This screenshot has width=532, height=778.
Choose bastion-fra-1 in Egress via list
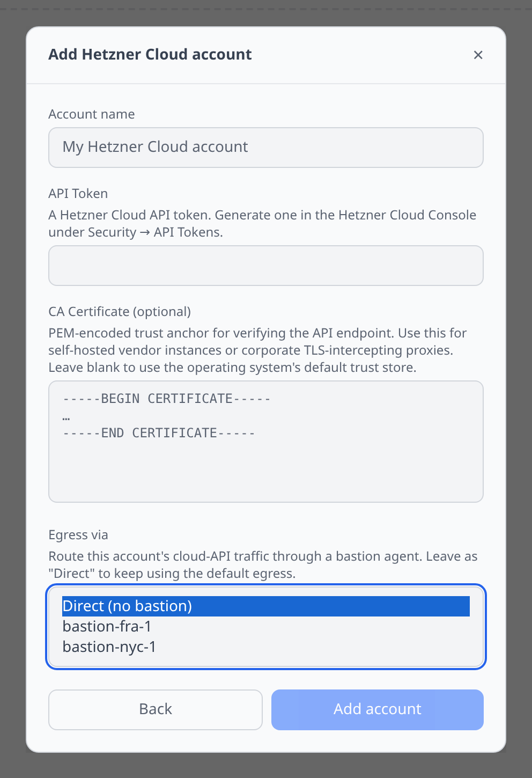coord(266,627)
